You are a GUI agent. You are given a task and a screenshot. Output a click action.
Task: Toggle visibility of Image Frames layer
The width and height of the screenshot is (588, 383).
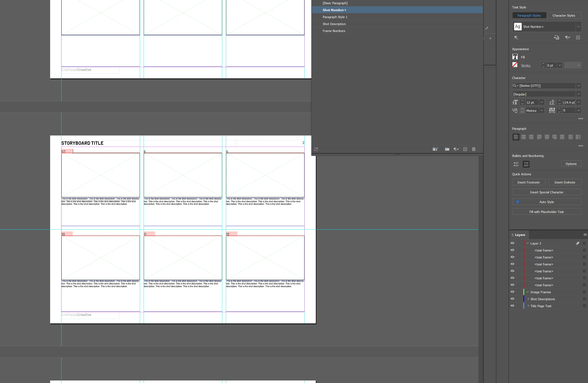pos(512,292)
